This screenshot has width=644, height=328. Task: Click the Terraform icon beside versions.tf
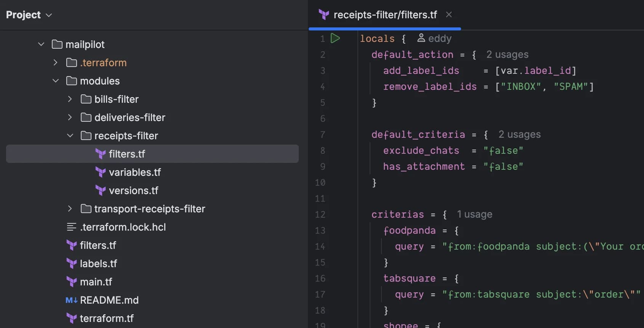point(101,191)
